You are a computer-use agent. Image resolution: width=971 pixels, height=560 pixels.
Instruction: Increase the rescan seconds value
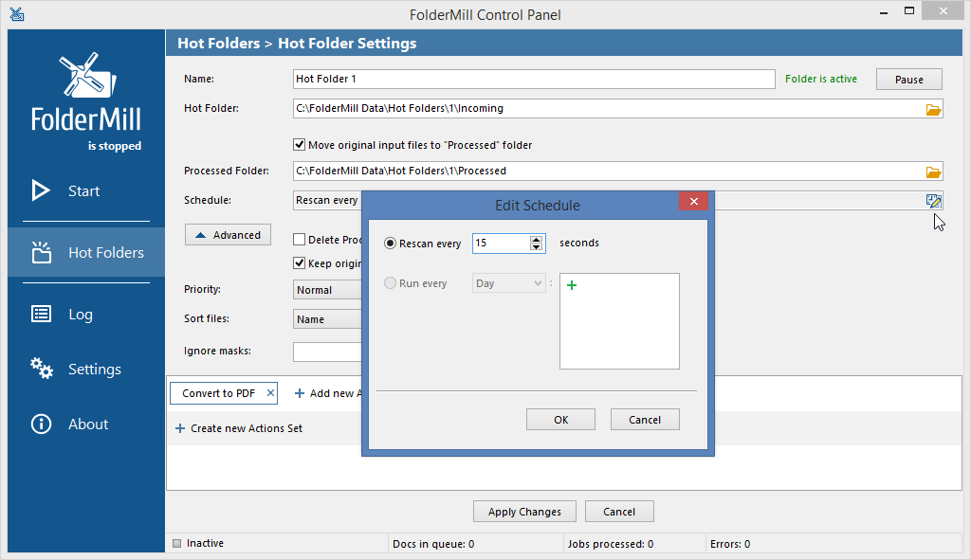click(x=537, y=239)
